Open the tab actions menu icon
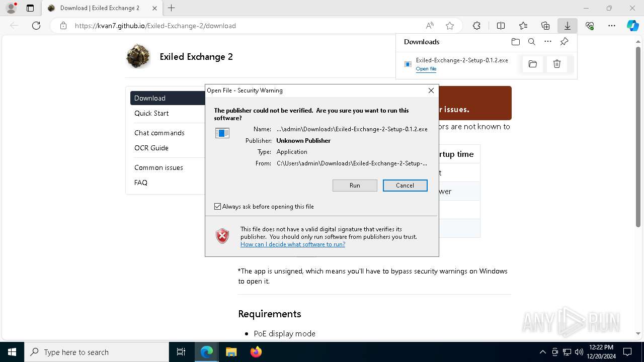The height and width of the screenshot is (362, 644). point(30,8)
